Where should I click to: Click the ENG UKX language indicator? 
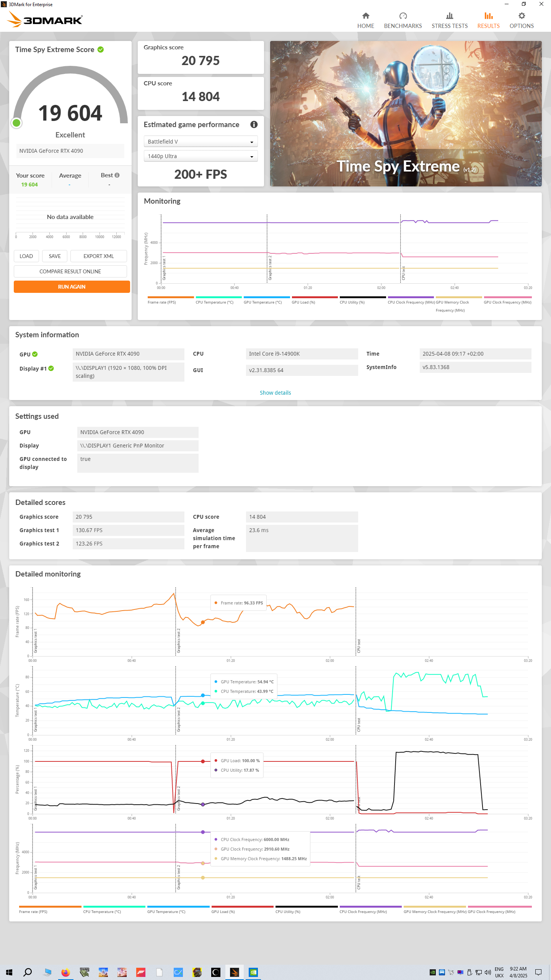[x=499, y=972]
